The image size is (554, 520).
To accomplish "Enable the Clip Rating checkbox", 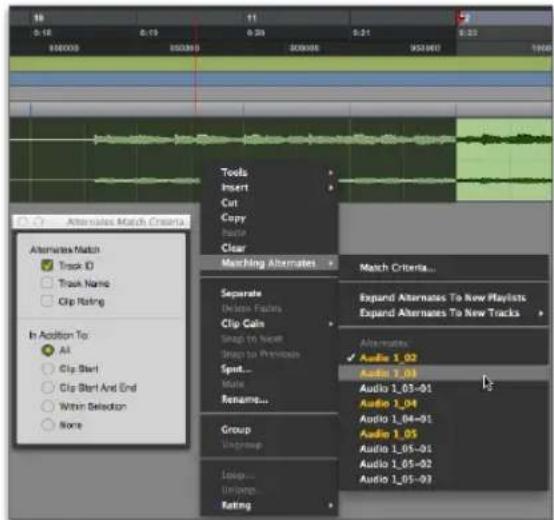I will (x=47, y=301).
